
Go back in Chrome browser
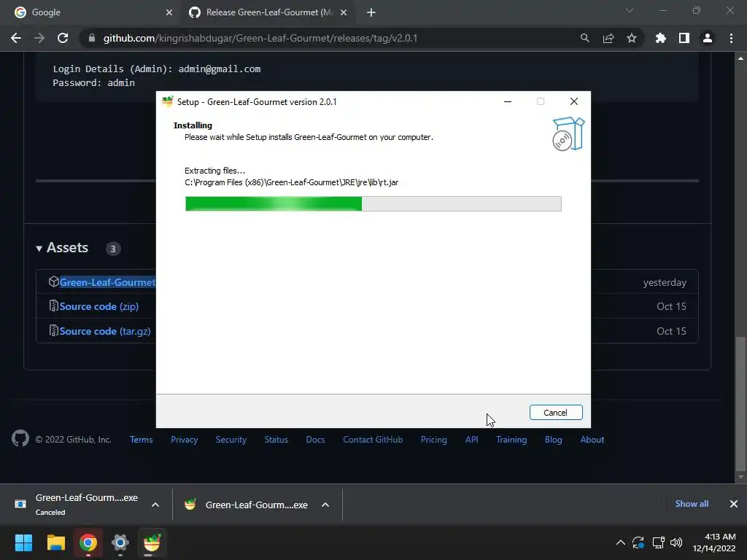(16, 38)
